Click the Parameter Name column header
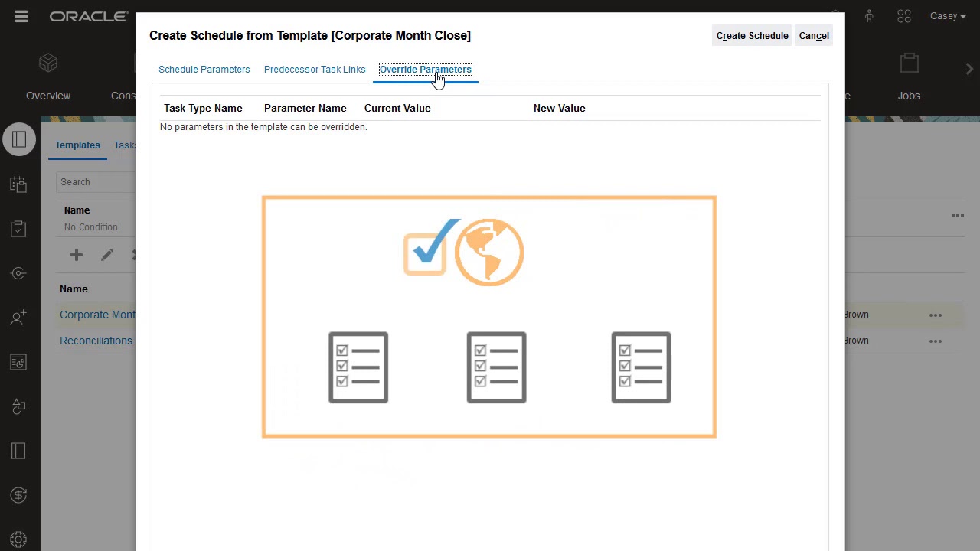This screenshot has height=551, width=980. pyautogui.click(x=305, y=108)
